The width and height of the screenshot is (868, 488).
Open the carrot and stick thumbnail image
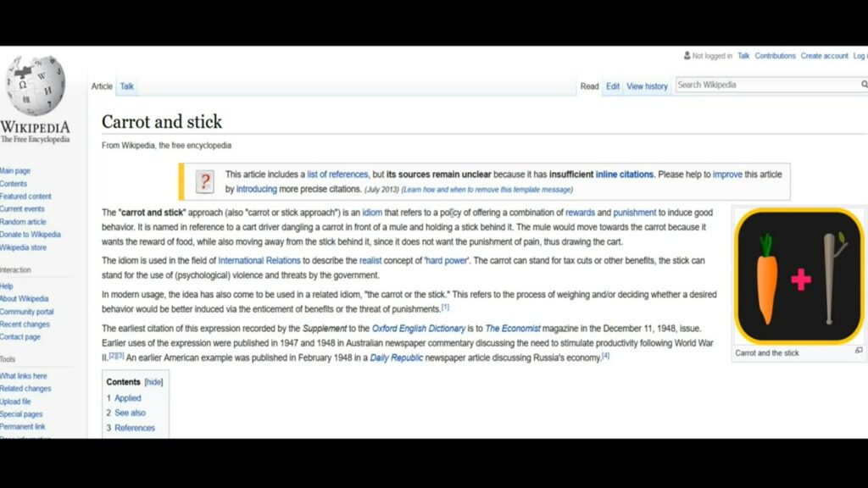click(798, 275)
